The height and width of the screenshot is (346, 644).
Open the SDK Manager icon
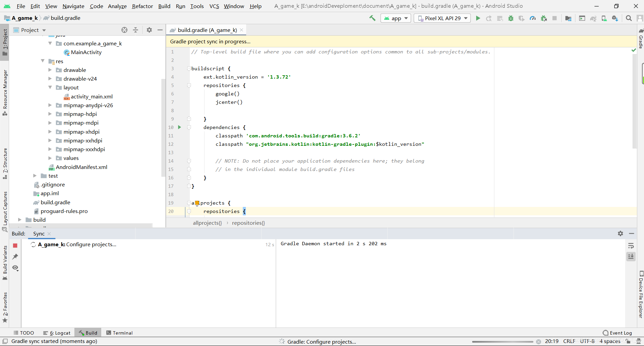[x=615, y=18]
